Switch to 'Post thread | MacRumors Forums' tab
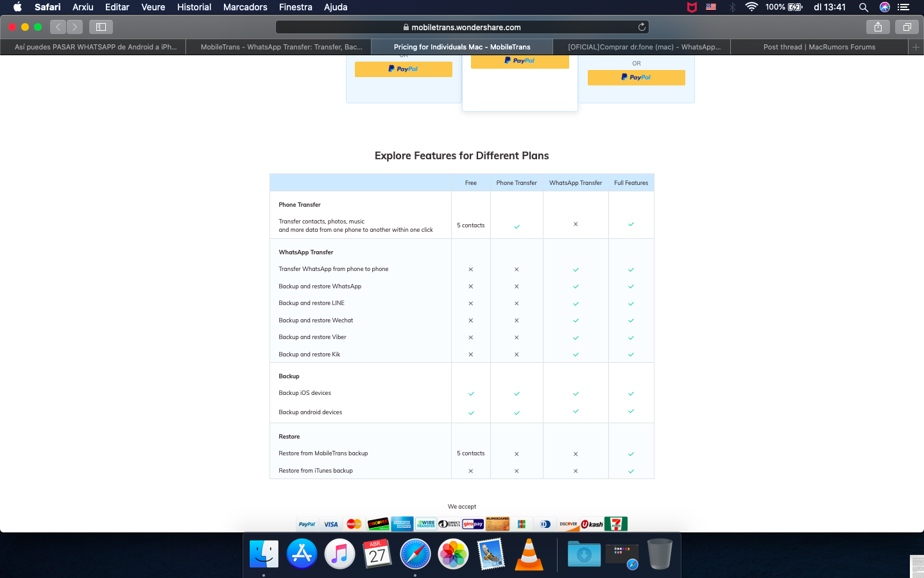 (x=819, y=47)
